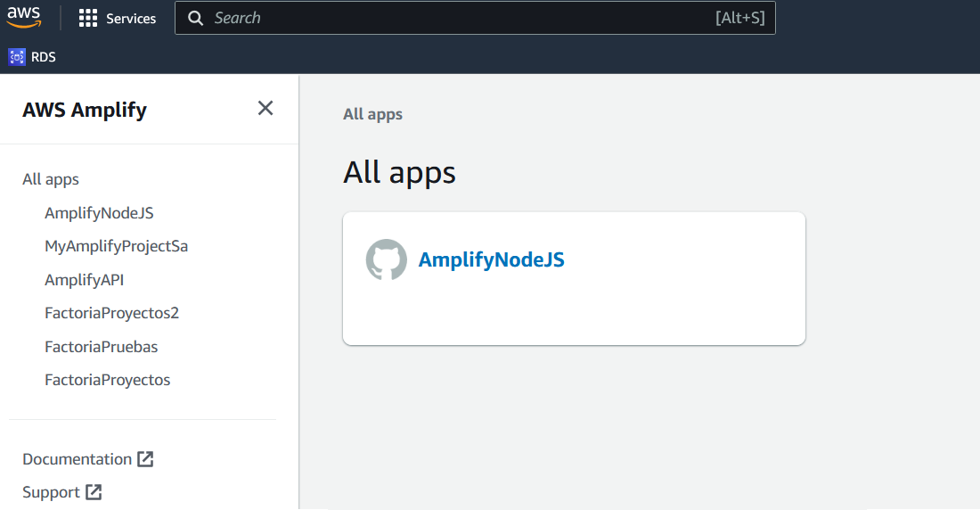
Task: Open the Services menu label
Action: (131, 19)
